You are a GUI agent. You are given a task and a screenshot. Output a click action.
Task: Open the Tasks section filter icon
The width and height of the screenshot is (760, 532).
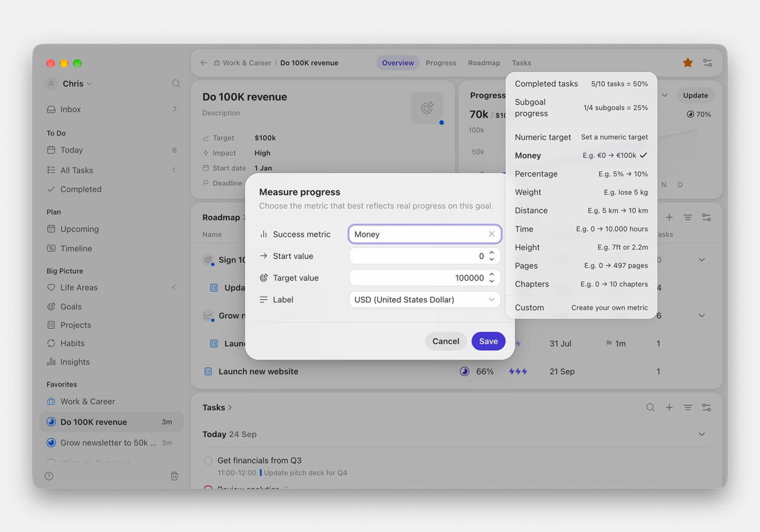click(688, 408)
